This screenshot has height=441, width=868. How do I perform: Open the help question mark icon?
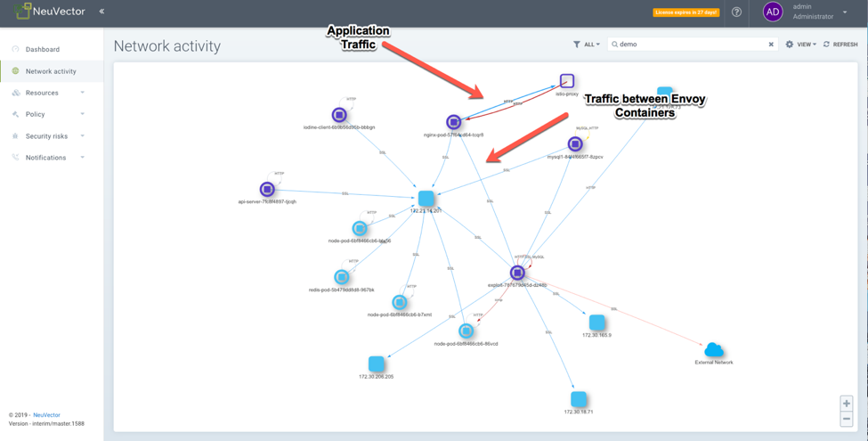click(x=736, y=12)
